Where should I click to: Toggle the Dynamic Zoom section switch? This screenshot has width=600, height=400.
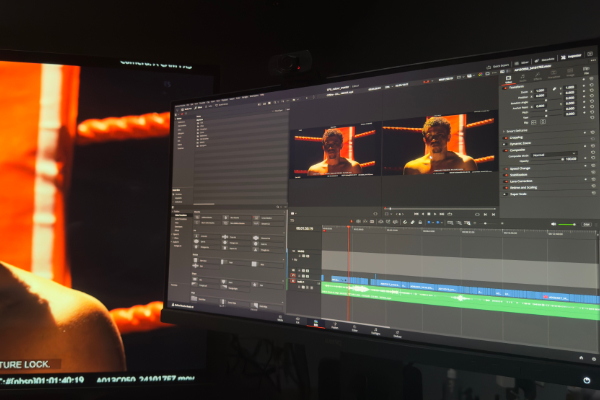coord(506,144)
